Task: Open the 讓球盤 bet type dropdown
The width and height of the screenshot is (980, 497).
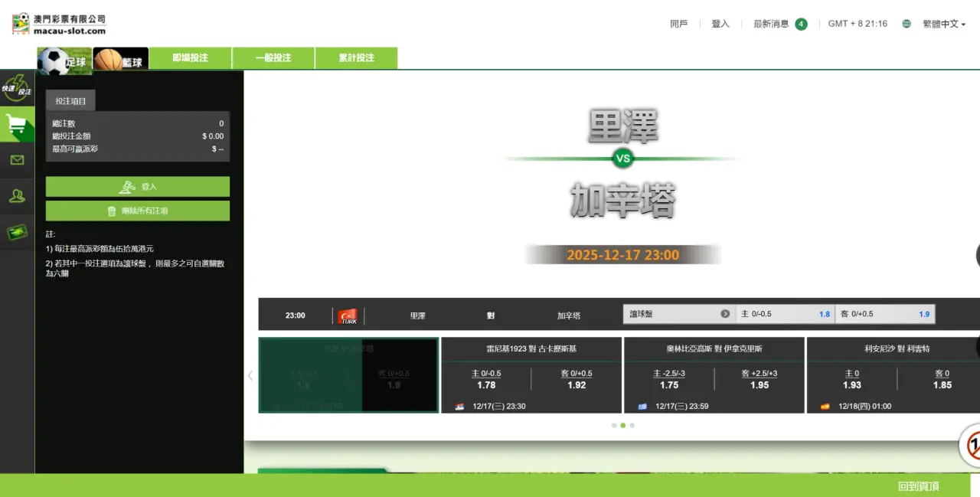Action: (x=679, y=314)
